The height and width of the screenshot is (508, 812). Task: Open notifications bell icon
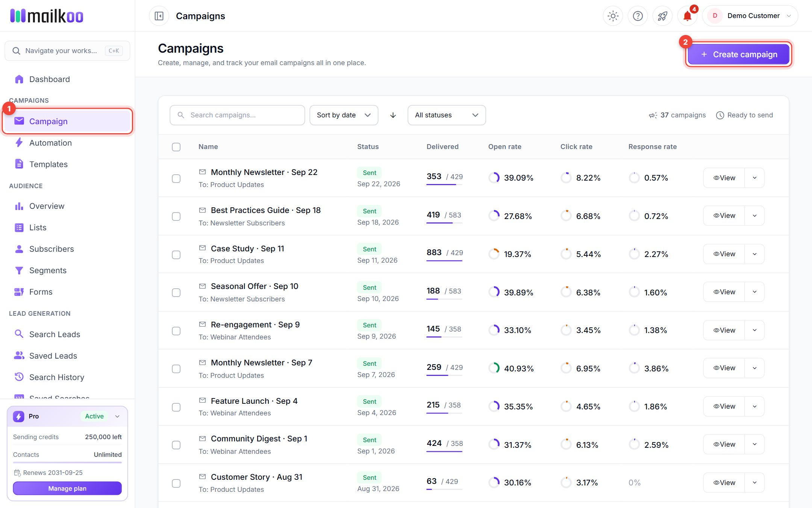(x=687, y=16)
